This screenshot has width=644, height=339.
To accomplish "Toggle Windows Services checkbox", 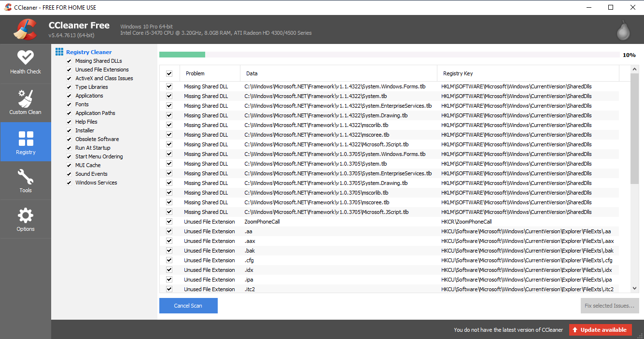I will pos(69,183).
